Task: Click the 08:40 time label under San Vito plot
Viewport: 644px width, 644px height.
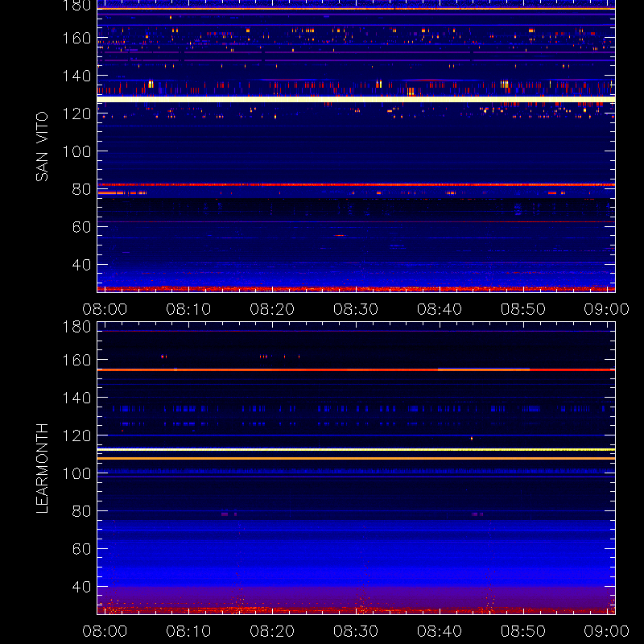Action: coord(440,309)
